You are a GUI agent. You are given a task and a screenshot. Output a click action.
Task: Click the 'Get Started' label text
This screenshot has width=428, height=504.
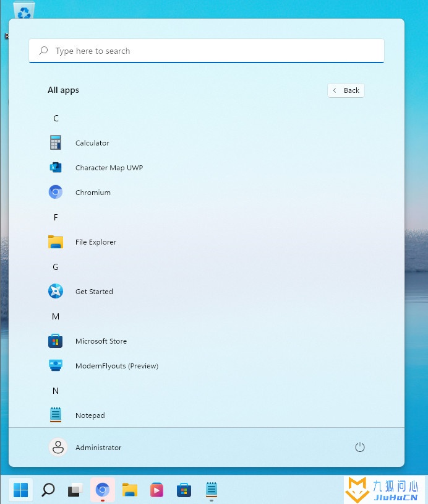94,291
